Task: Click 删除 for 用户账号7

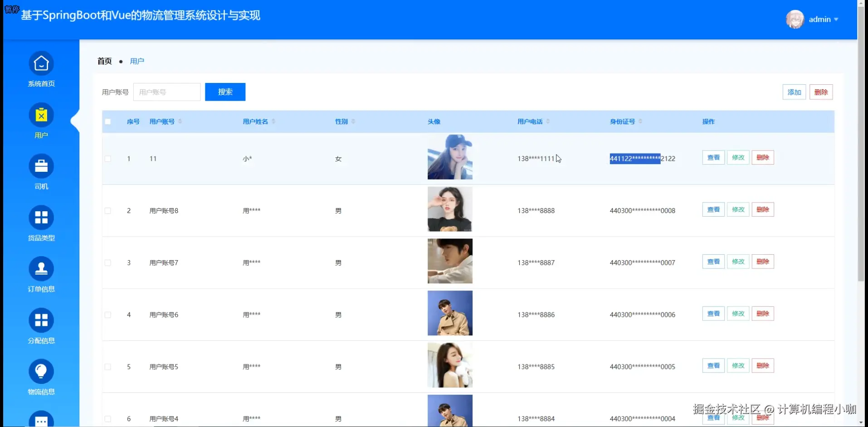Action: 763,262
